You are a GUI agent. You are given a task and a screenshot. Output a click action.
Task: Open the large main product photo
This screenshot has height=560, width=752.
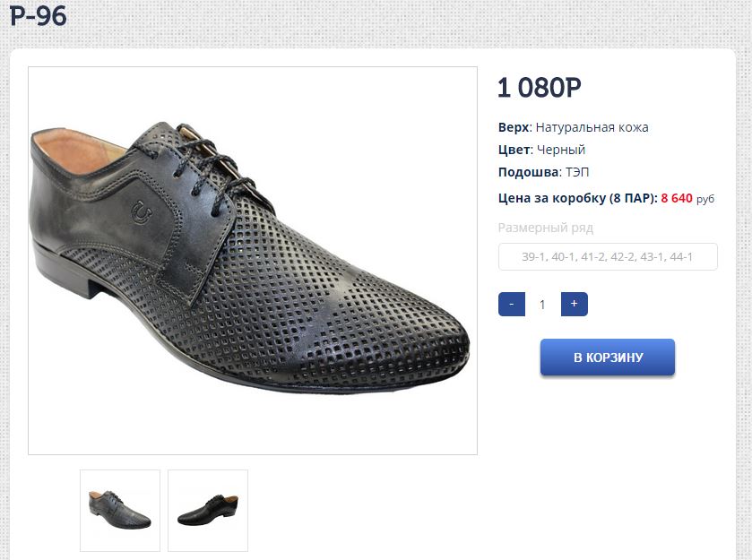pos(253,260)
